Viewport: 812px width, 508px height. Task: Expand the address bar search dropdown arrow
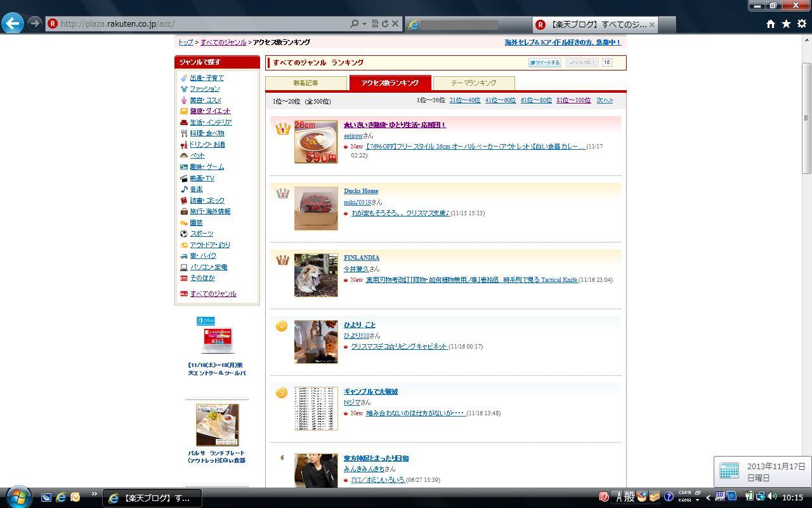pos(364,23)
